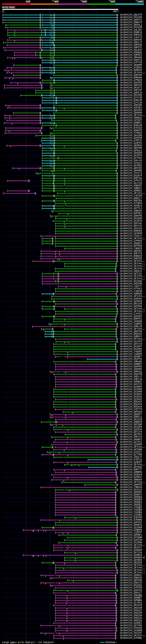Select hit UniRef100_B2Z446
Viewport: 146px width, 644px height.
pyautogui.click(x=131, y=281)
